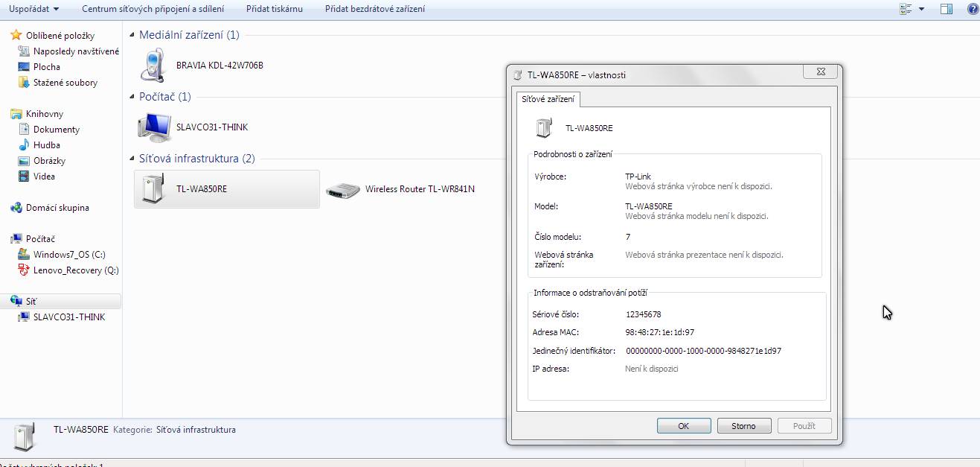Viewport: 980px width, 467px height.
Task: Click the TL-WA850RE icon inside the properties dialog
Action: pyautogui.click(x=544, y=127)
